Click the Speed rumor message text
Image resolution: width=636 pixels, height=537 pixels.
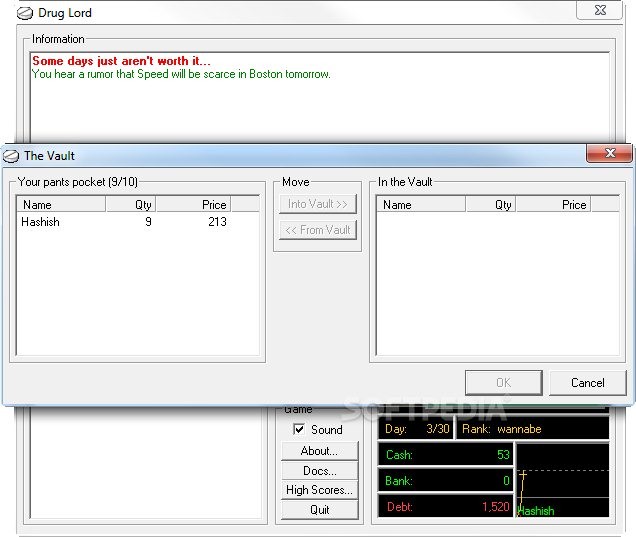click(181, 74)
